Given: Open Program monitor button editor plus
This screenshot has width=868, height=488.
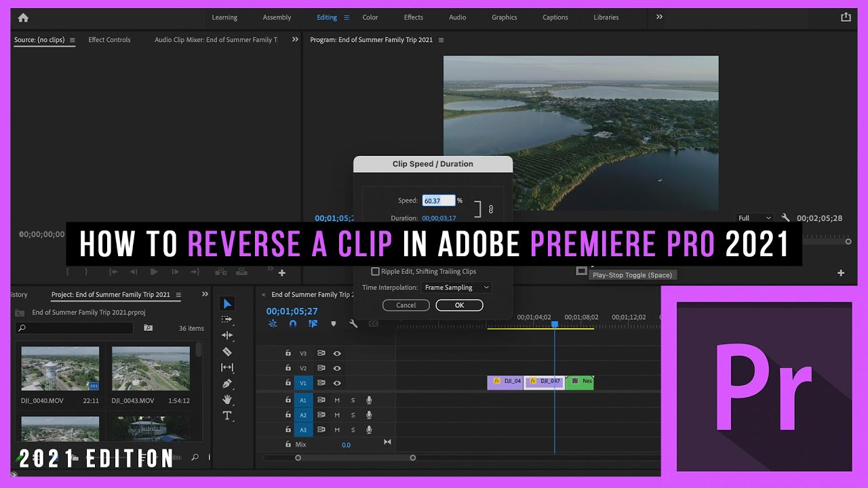Looking at the screenshot, I should (x=841, y=273).
